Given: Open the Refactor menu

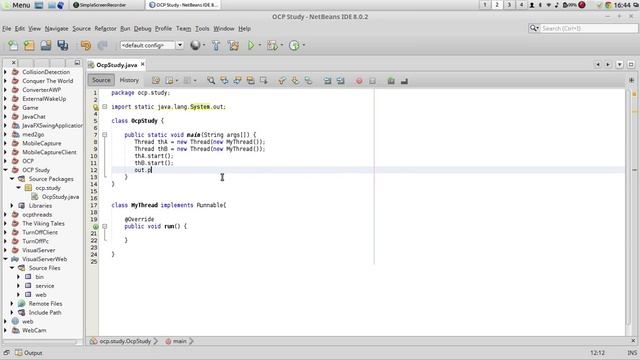Looking at the screenshot, I should click(105, 29).
